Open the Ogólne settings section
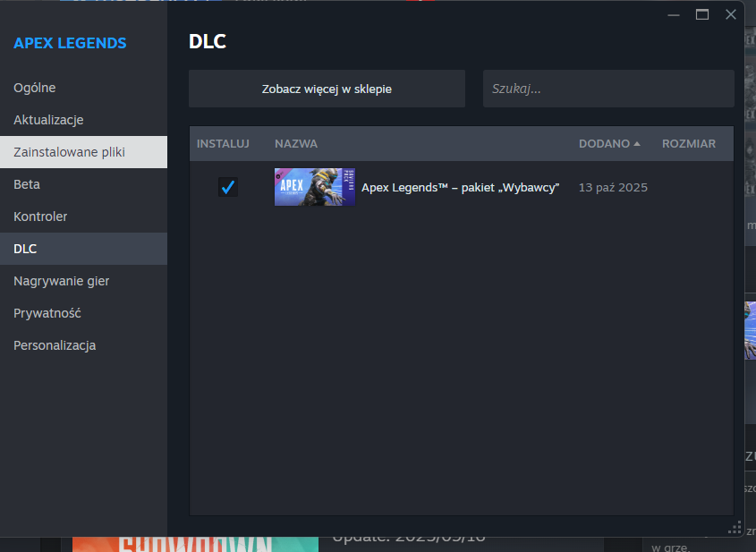Image resolution: width=756 pixels, height=552 pixels. pyautogui.click(x=35, y=88)
